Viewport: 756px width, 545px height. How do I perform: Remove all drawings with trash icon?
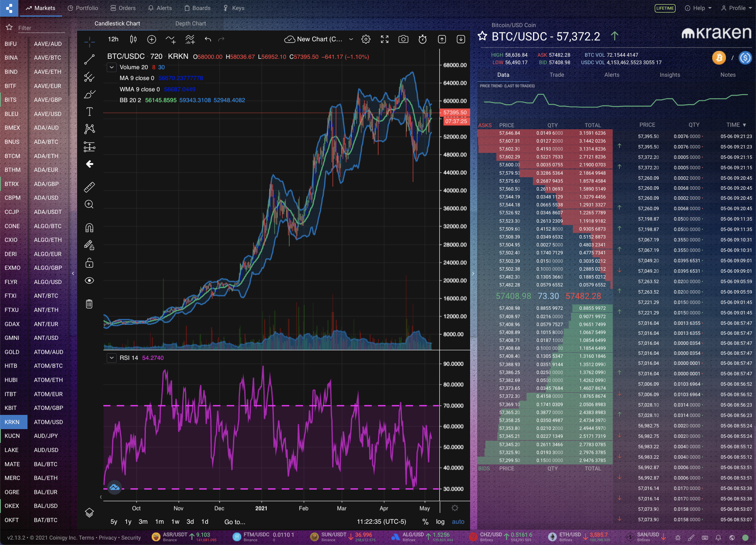pos(89,304)
